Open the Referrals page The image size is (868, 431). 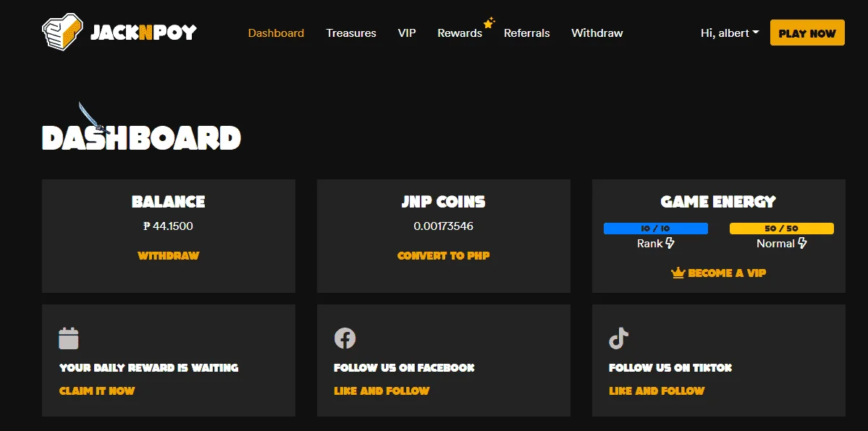tap(526, 33)
